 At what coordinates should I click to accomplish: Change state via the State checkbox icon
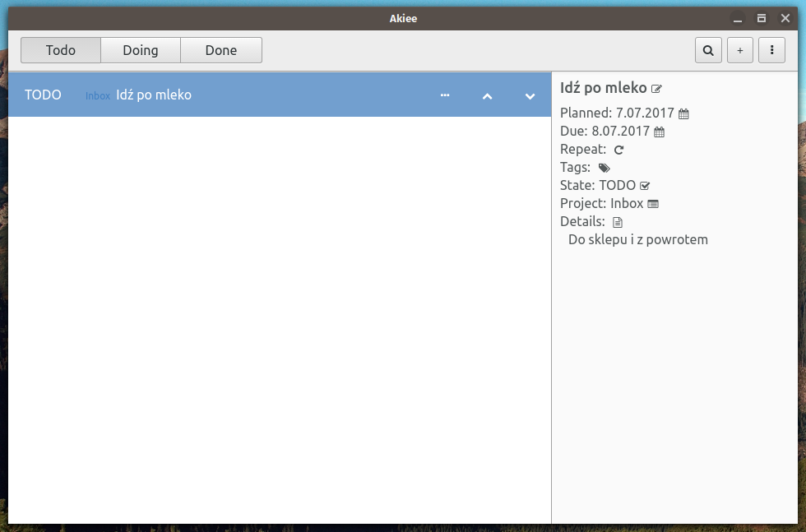click(x=645, y=186)
